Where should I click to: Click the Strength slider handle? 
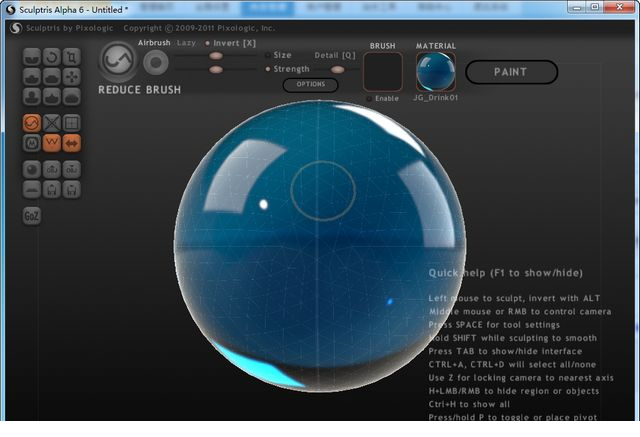[x=216, y=69]
